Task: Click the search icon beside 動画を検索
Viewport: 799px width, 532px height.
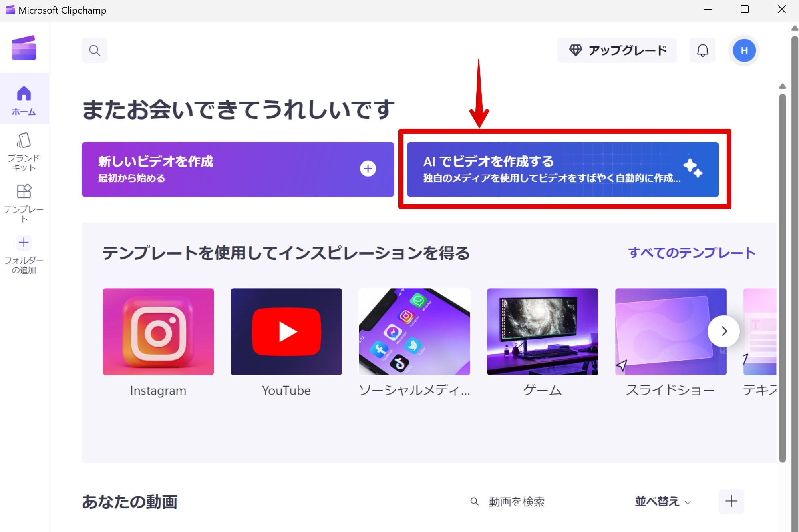Action: click(474, 501)
